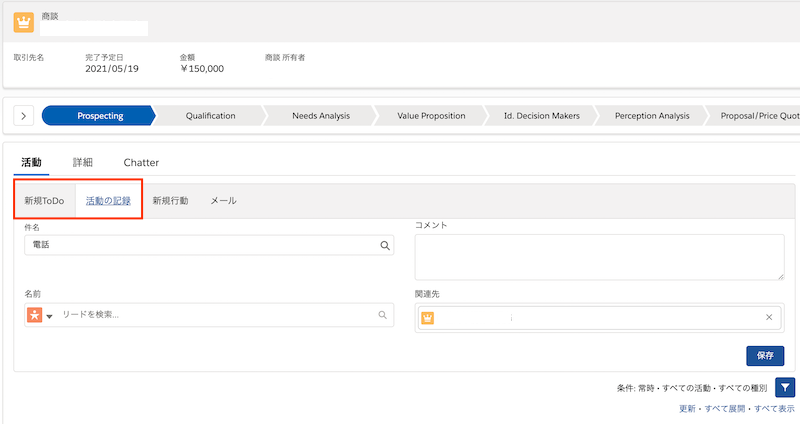Open the object type dropdown in 名前
800x424 pixels.
pyautogui.click(x=49, y=317)
